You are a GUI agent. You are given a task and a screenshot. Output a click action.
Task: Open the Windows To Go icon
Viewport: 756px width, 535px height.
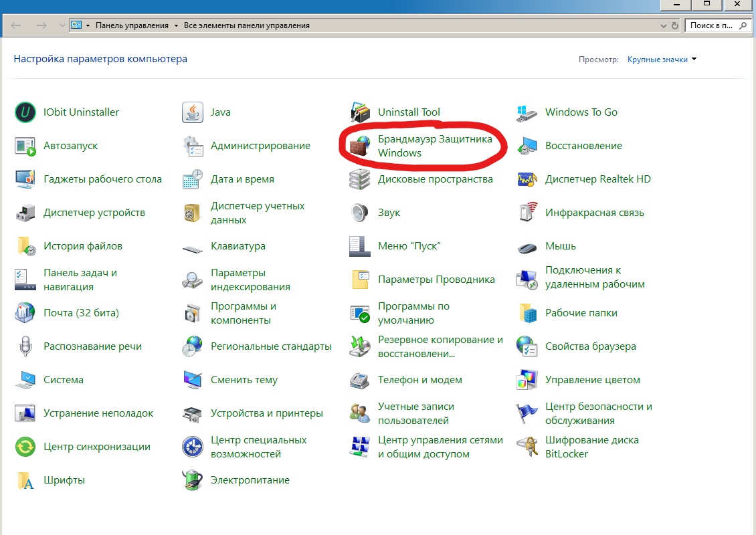pyautogui.click(x=527, y=112)
